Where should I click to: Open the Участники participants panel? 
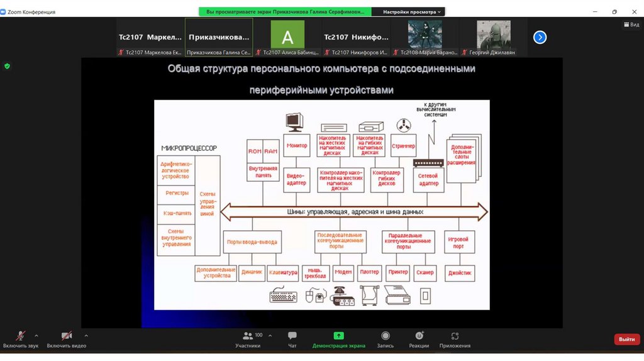point(248,340)
